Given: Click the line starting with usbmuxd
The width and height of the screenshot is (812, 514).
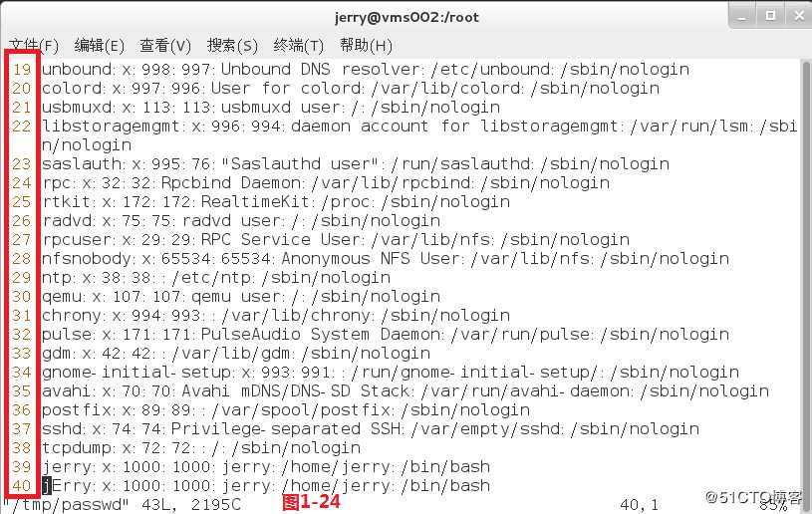Looking at the screenshot, I should pyautogui.click(x=271, y=108).
